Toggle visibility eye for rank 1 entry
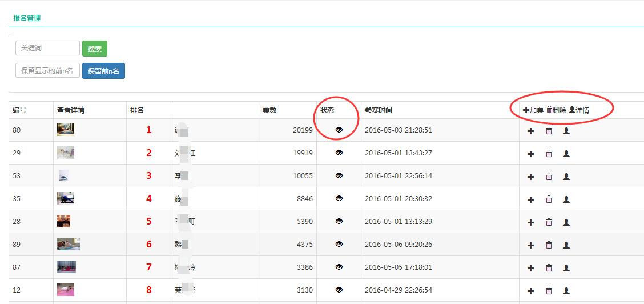 click(x=339, y=130)
